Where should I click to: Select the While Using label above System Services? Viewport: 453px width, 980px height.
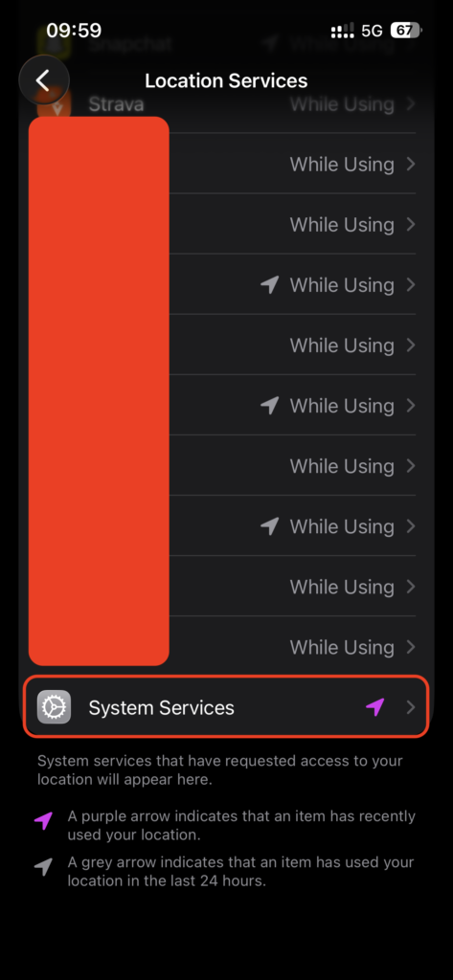[x=342, y=647]
